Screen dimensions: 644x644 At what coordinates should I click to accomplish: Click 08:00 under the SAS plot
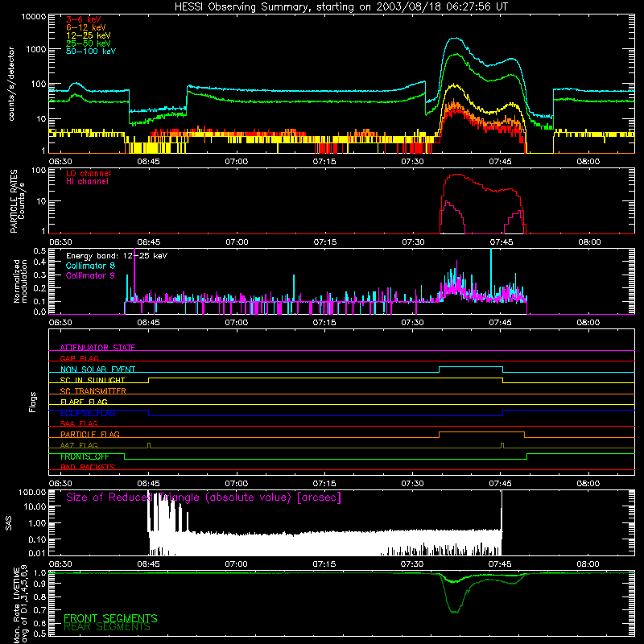[588, 564]
